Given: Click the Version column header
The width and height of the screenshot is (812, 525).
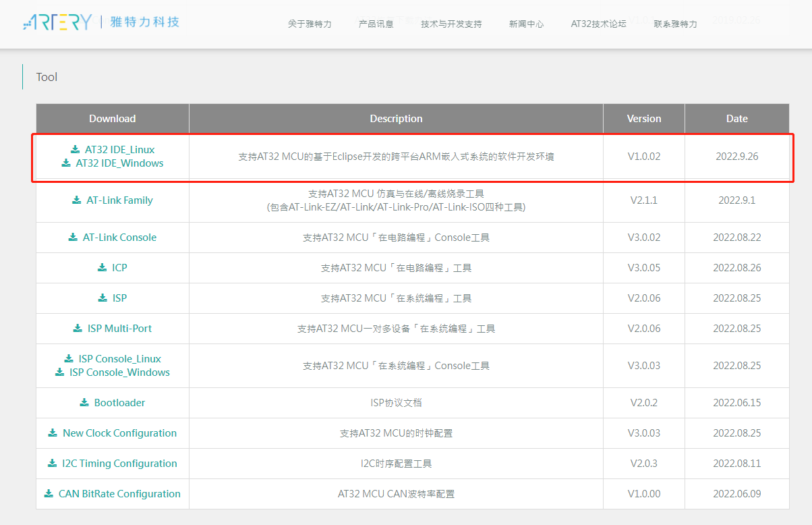Looking at the screenshot, I should (x=644, y=118).
